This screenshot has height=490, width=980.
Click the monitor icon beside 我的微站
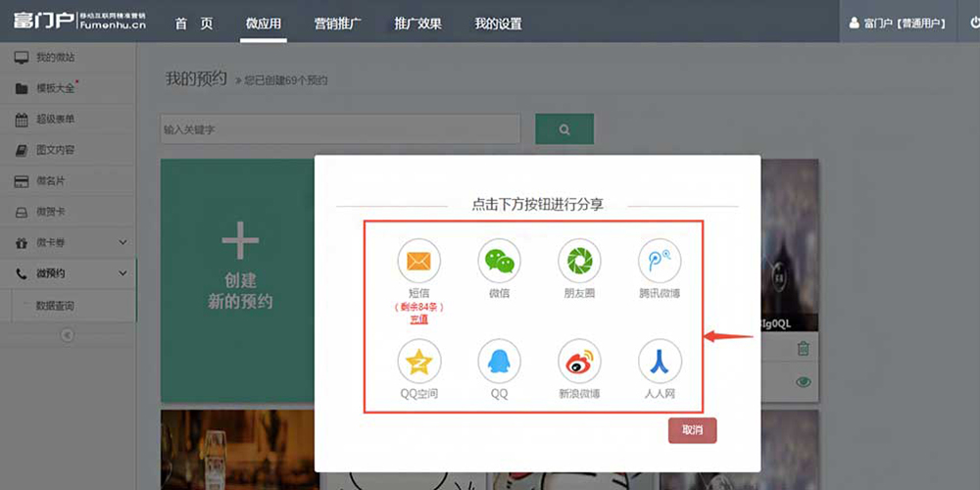[x=22, y=58]
